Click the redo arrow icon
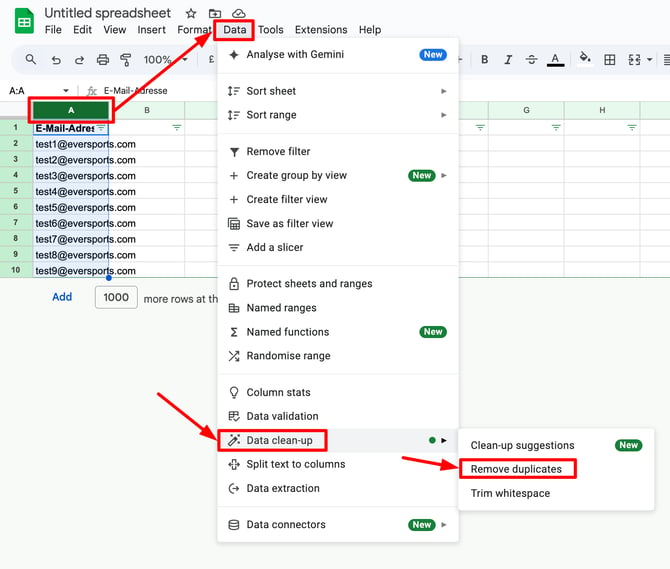This screenshot has width=670, height=569. click(79, 60)
